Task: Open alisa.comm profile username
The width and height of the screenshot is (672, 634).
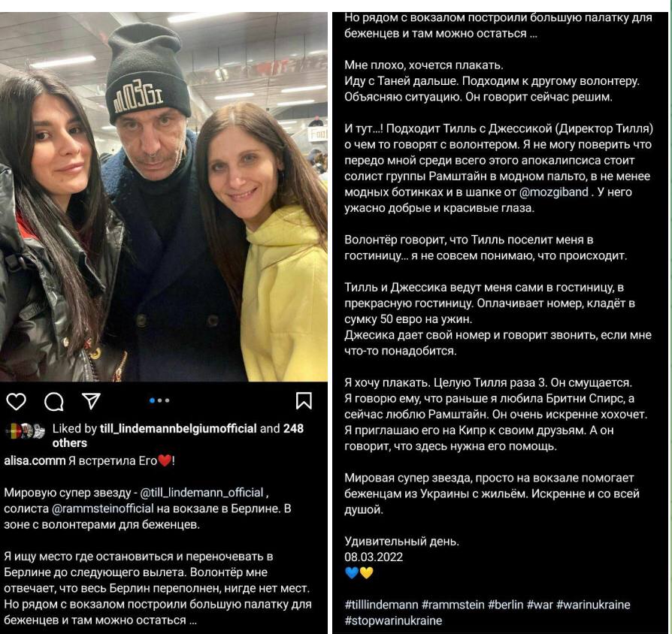Action: [x=35, y=461]
